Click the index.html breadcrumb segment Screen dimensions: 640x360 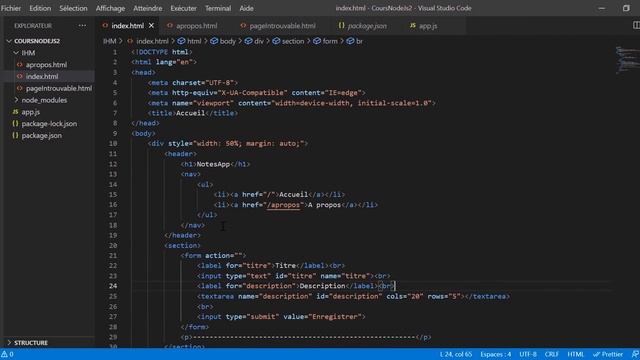point(152,41)
